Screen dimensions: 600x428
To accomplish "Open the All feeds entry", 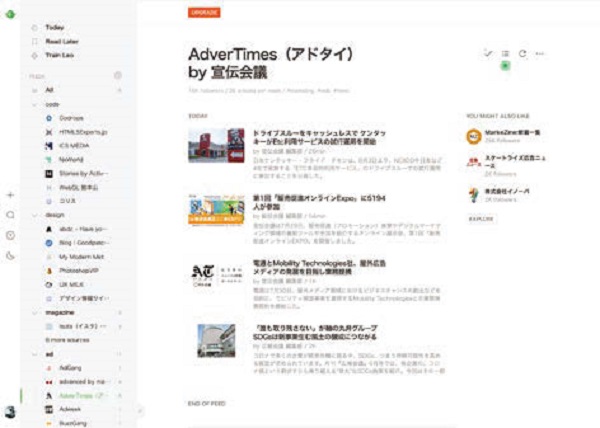I will (49, 90).
